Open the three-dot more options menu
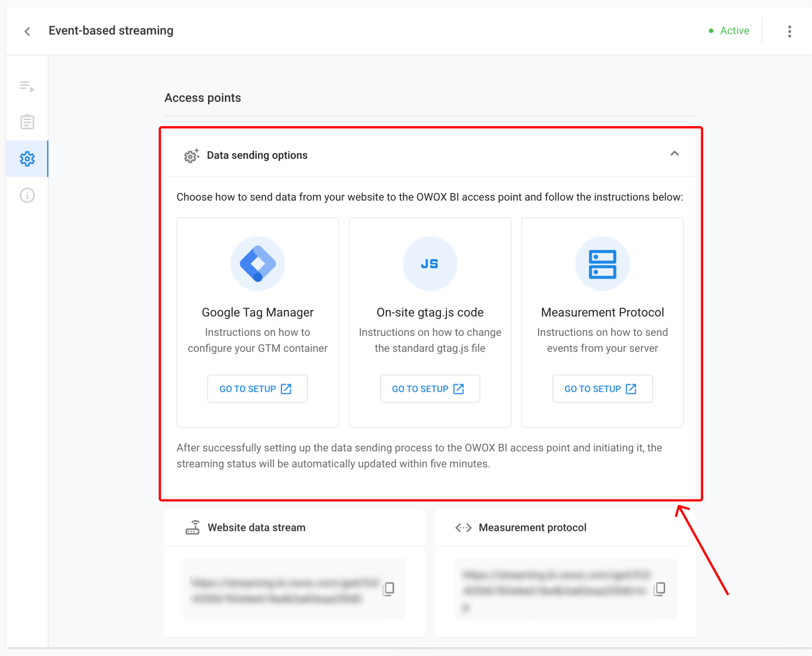Screen dimensions: 812x656 [789, 31]
